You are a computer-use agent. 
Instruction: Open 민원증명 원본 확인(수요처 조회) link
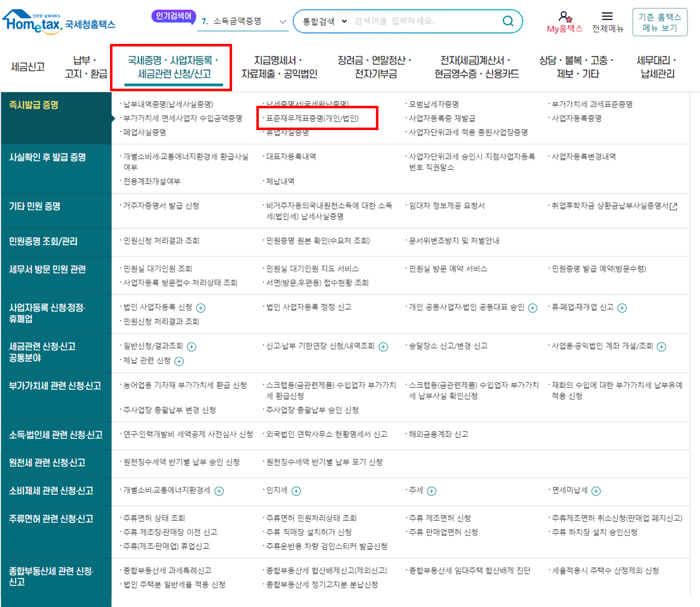(318, 241)
